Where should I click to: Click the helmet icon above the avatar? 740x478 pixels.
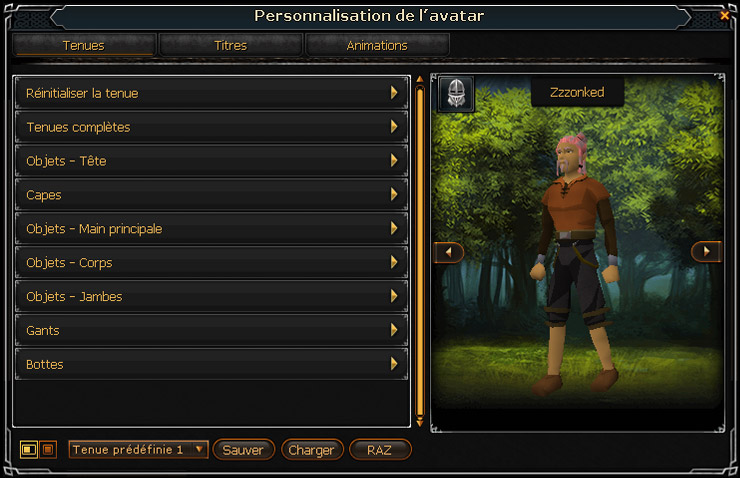pos(456,93)
